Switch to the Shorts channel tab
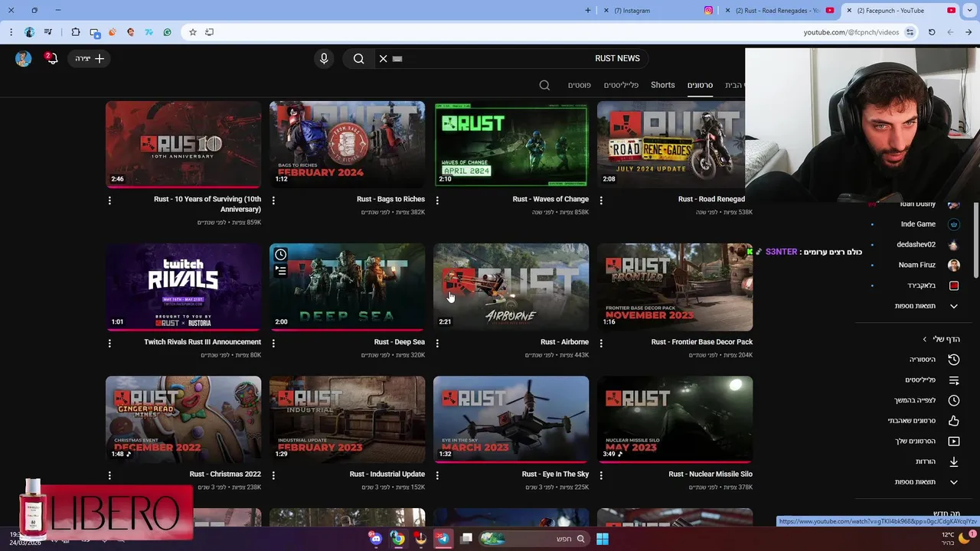980x551 pixels. point(663,85)
